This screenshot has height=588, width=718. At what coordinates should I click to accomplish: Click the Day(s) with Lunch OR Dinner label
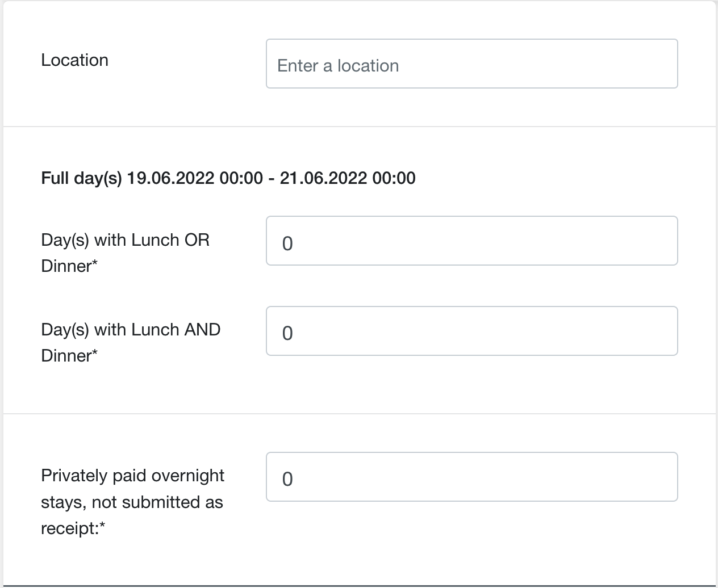click(x=125, y=253)
